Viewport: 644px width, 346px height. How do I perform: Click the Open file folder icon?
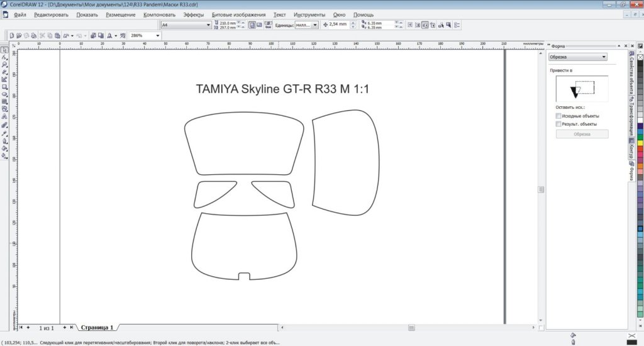tap(19, 36)
